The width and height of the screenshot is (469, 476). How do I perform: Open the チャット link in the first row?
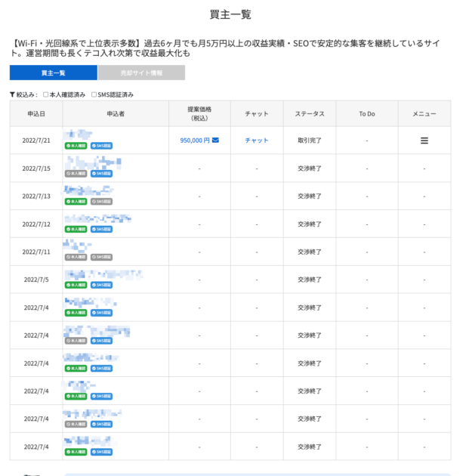[257, 141]
